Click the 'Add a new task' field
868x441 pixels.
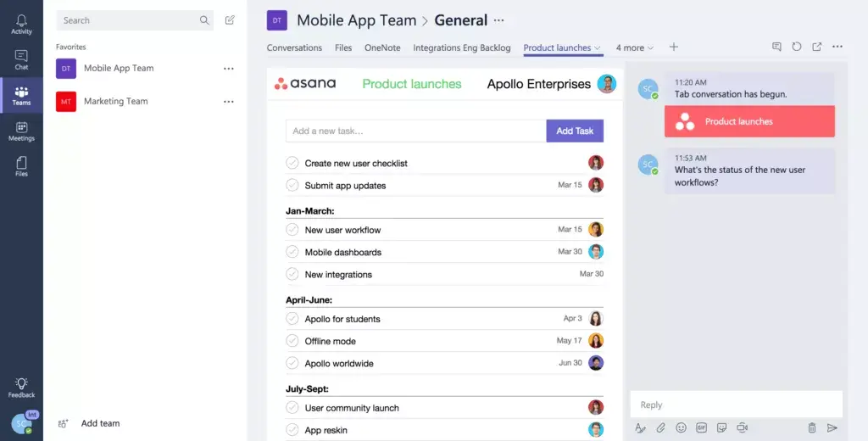pyautogui.click(x=415, y=131)
